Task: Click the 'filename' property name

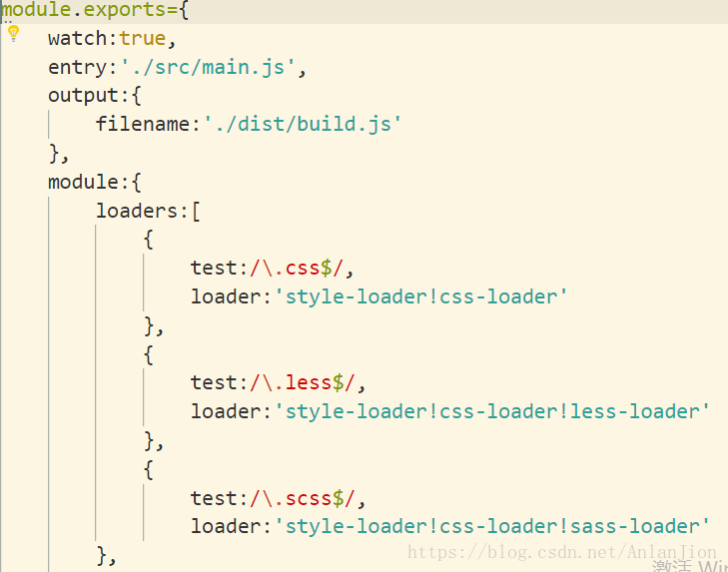Action: pyautogui.click(x=143, y=125)
